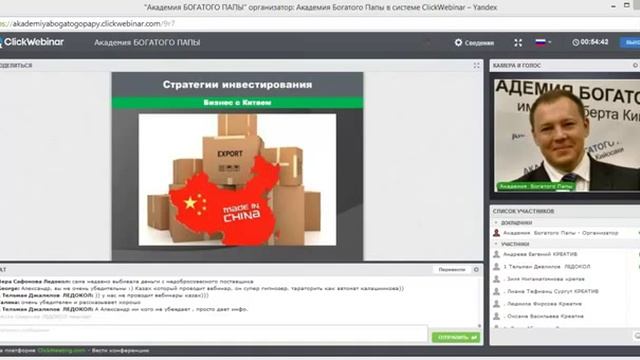Click the session timer 00:54:42
The height and width of the screenshot is (360, 640).
click(590, 42)
